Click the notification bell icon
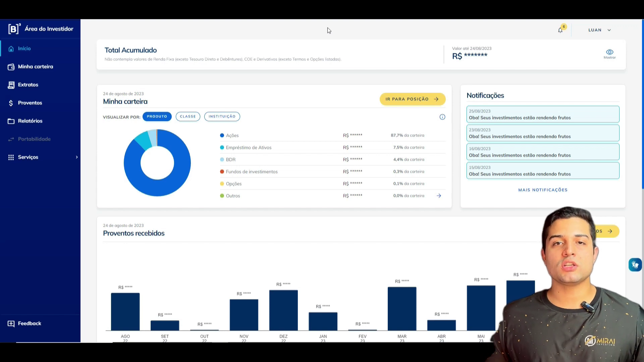644x362 pixels. pos(560,30)
